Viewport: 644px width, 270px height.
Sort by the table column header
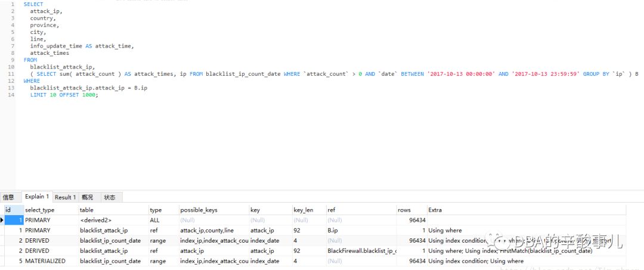coord(87,210)
